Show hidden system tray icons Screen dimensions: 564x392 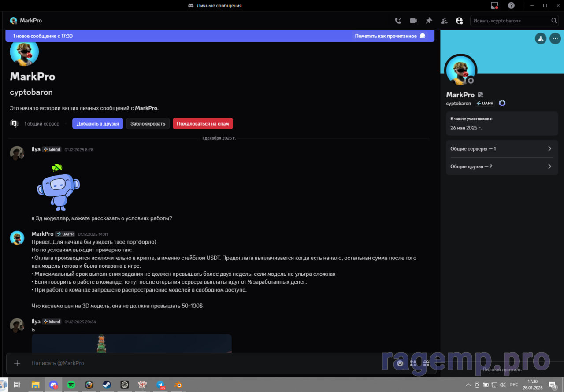tap(468, 385)
